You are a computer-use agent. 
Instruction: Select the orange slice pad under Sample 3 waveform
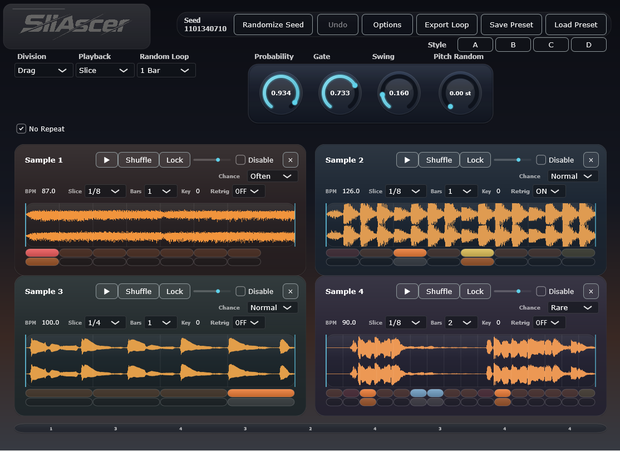[261, 393]
